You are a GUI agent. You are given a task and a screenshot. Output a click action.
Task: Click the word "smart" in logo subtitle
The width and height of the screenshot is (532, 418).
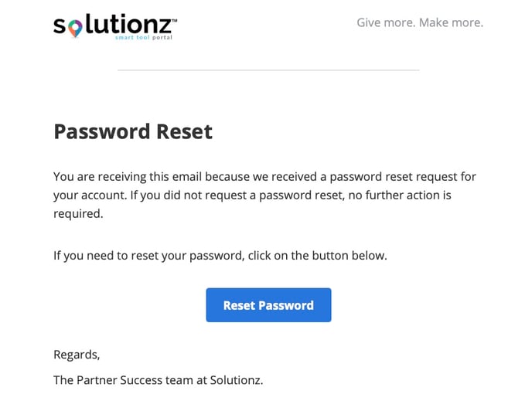(x=124, y=37)
